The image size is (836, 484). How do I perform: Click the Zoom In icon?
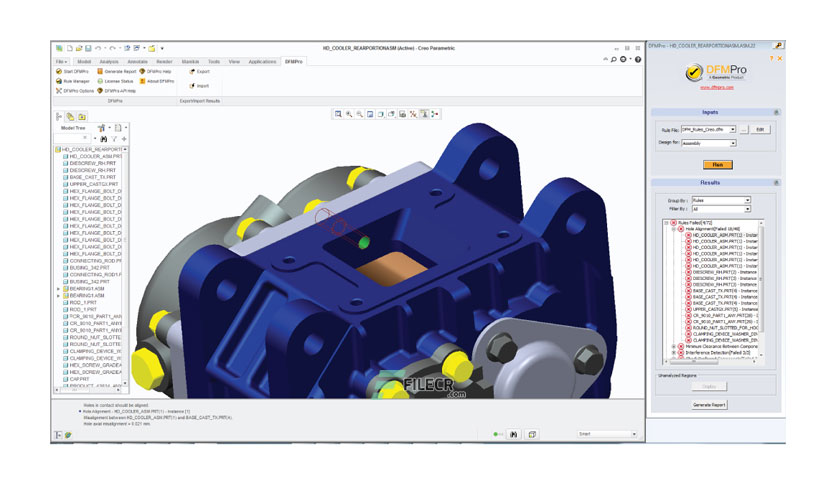349,114
